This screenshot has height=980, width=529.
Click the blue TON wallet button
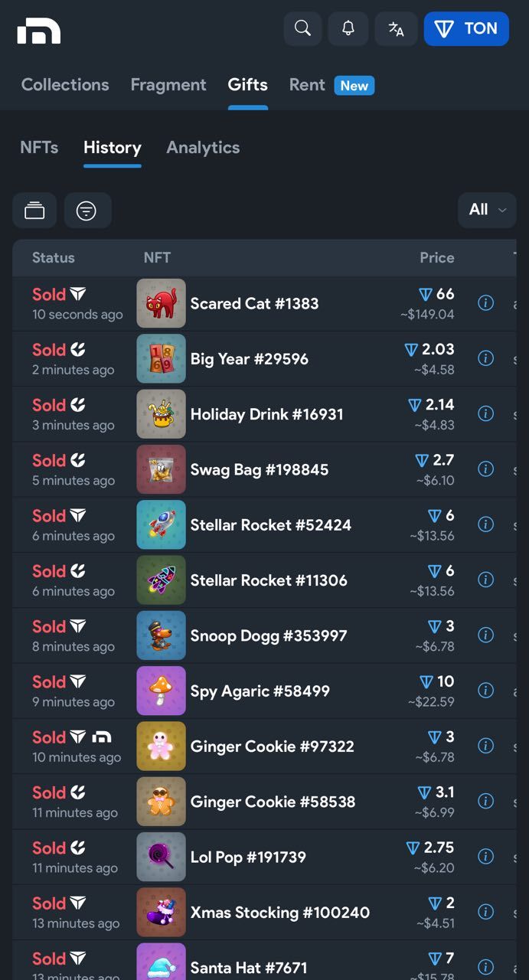[466, 28]
